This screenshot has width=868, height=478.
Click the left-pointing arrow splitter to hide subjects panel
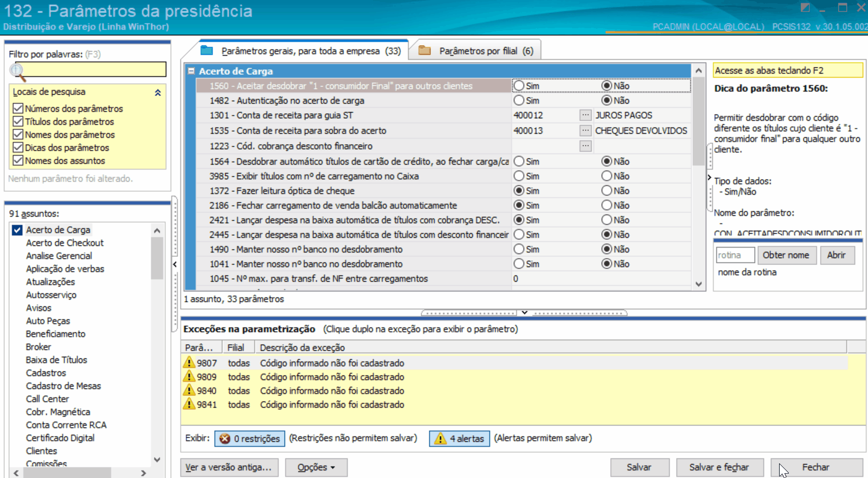pyautogui.click(x=175, y=264)
